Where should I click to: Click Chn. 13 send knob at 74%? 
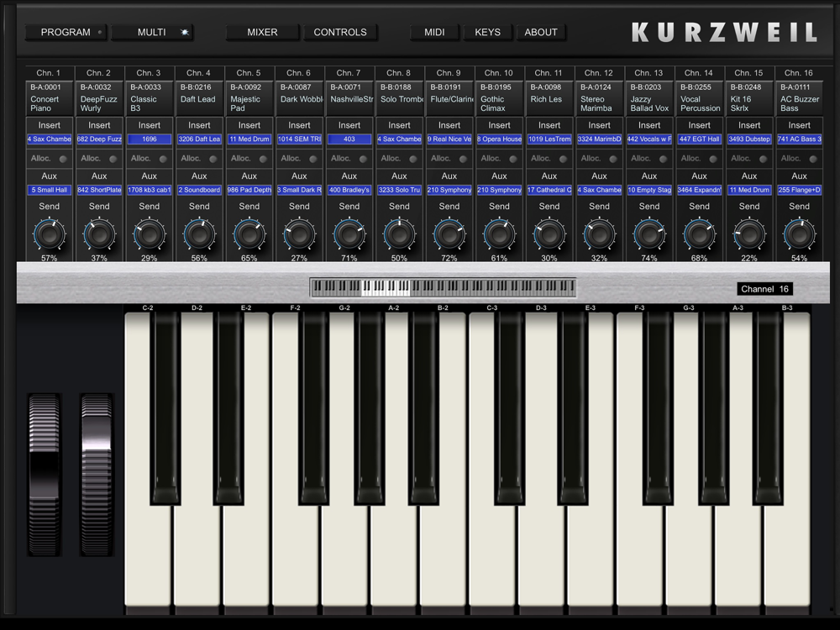point(649,234)
